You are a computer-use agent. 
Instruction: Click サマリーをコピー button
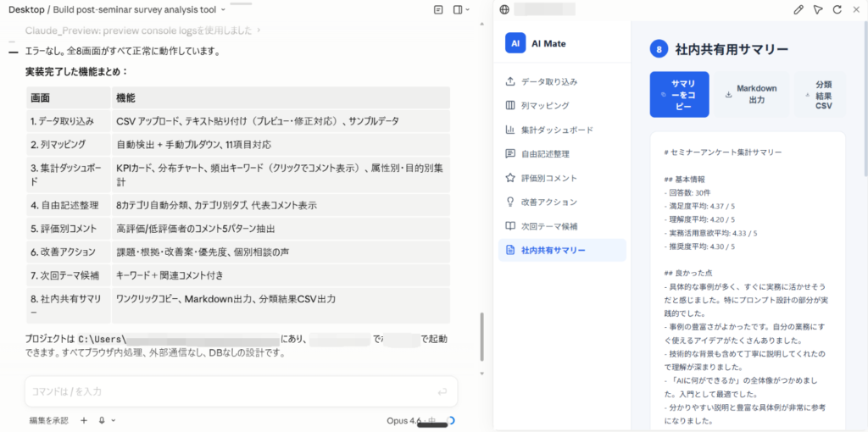tap(679, 94)
